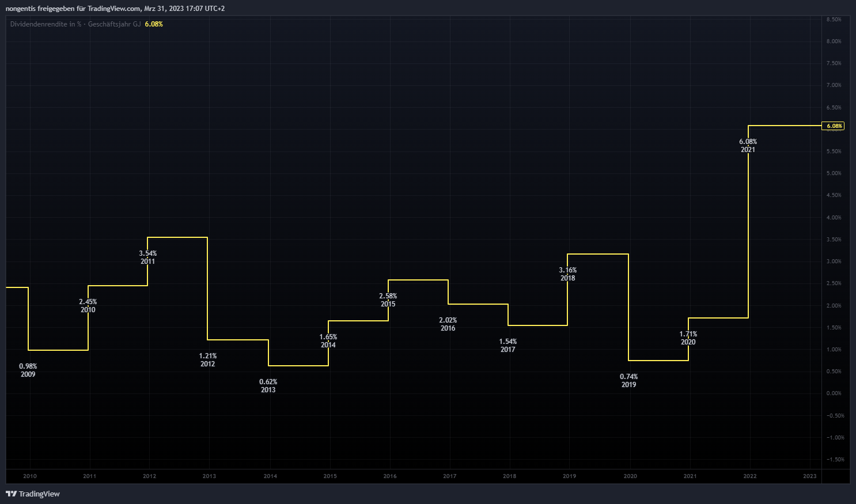Click 2020 on the time axis
The image size is (856, 504).
click(x=630, y=476)
